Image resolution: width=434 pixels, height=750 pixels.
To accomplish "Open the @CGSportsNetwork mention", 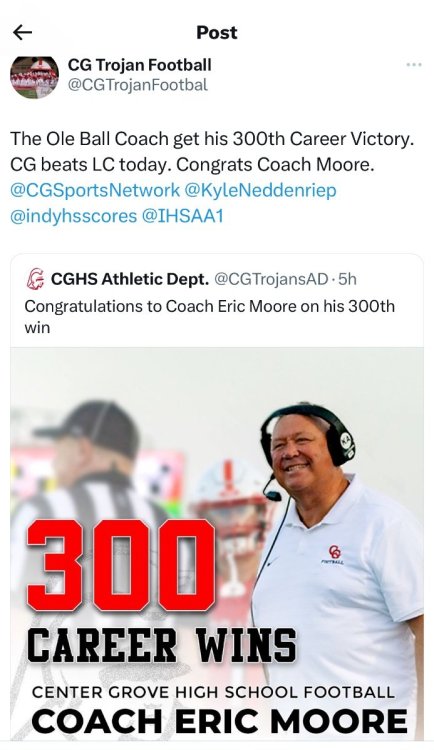I will (x=95, y=190).
